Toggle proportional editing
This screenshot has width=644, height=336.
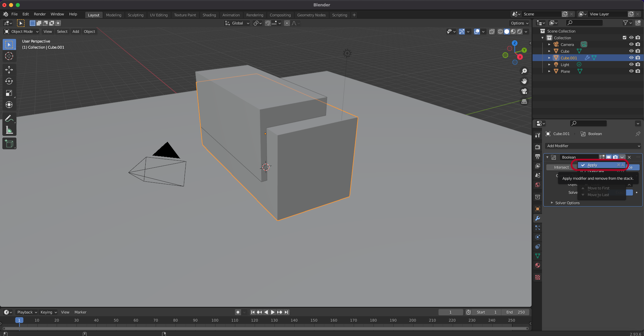287,23
